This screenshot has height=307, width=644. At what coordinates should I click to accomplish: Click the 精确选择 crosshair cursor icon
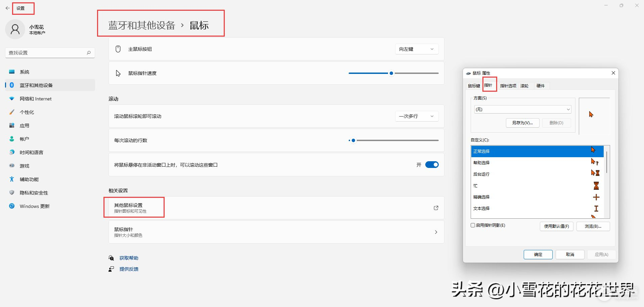[596, 197]
